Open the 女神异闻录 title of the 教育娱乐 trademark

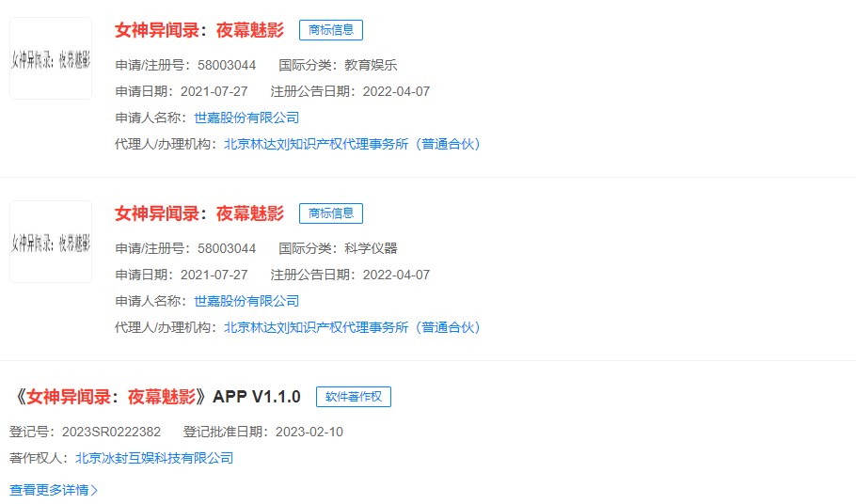[198, 30]
